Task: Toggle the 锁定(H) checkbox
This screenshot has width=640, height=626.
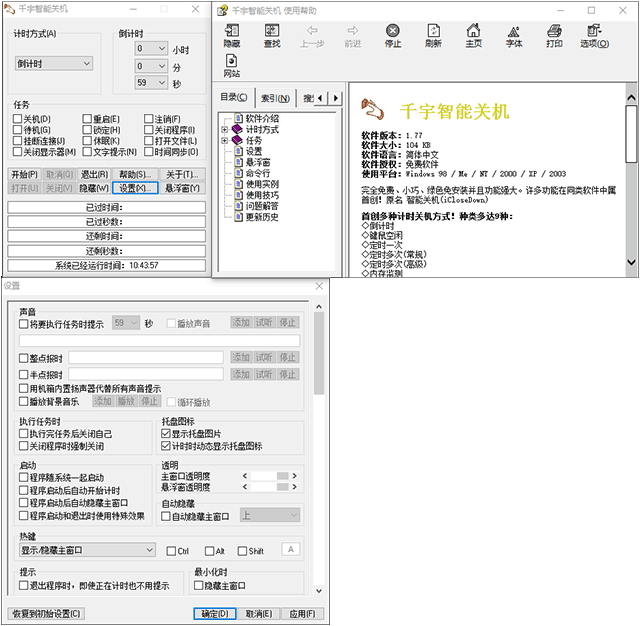Action: click(x=87, y=130)
